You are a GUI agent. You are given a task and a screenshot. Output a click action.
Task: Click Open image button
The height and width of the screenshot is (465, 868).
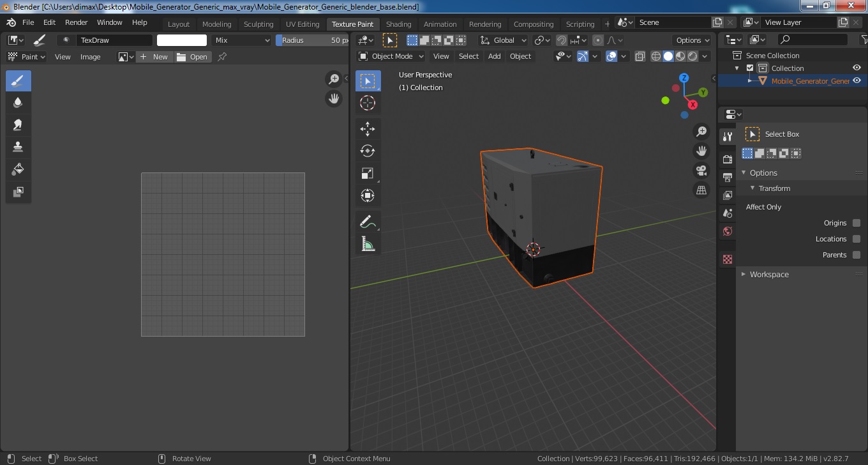(193, 57)
